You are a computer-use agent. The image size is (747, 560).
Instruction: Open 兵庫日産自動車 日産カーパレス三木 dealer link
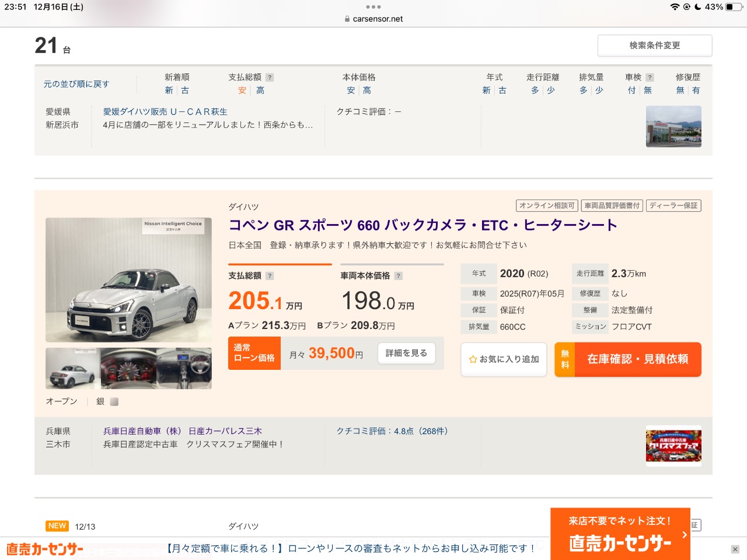(x=183, y=431)
